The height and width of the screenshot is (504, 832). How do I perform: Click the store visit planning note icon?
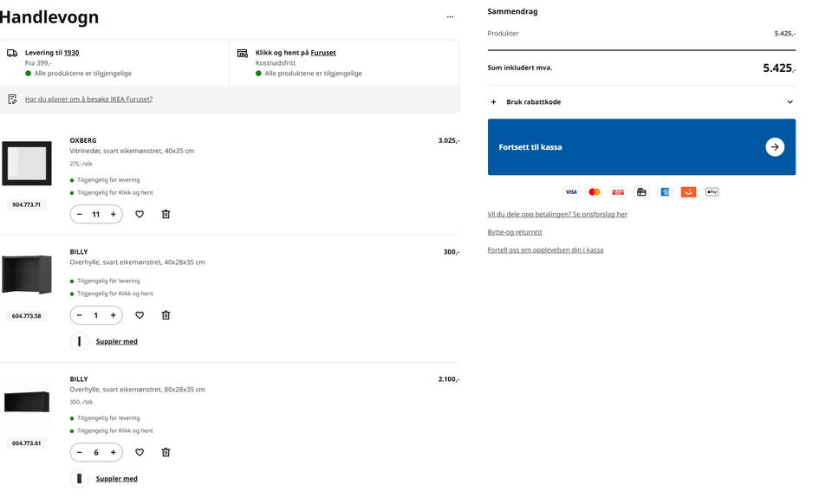coord(13,99)
